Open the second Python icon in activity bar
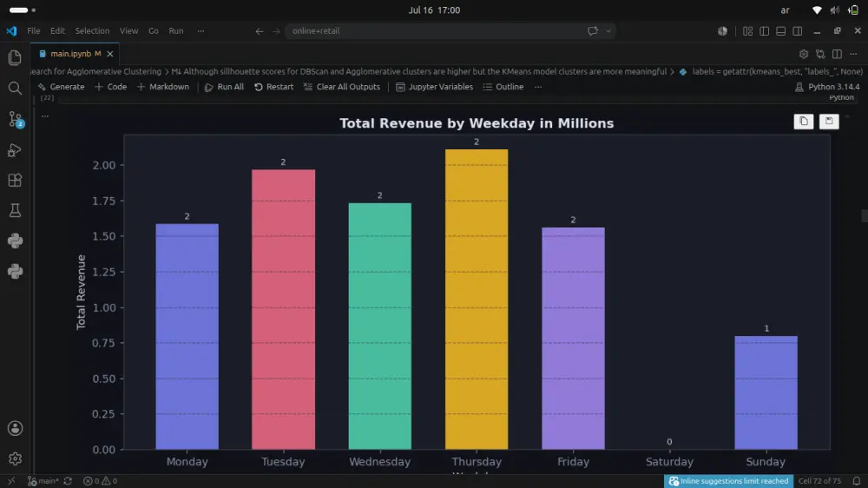 [x=15, y=272]
